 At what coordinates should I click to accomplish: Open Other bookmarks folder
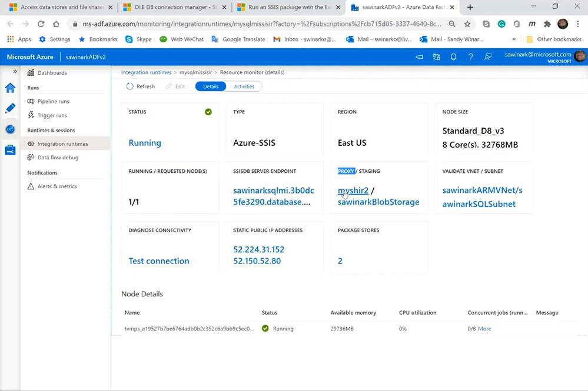[553, 39]
